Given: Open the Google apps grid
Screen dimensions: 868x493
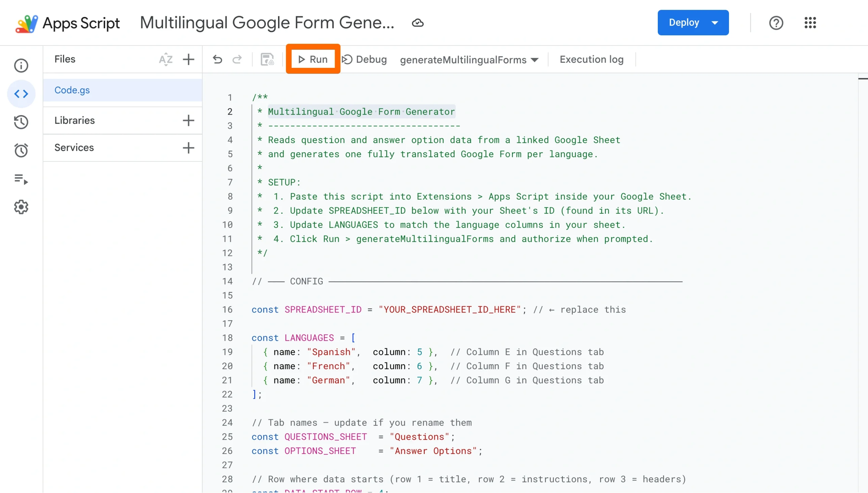Looking at the screenshot, I should (810, 23).
